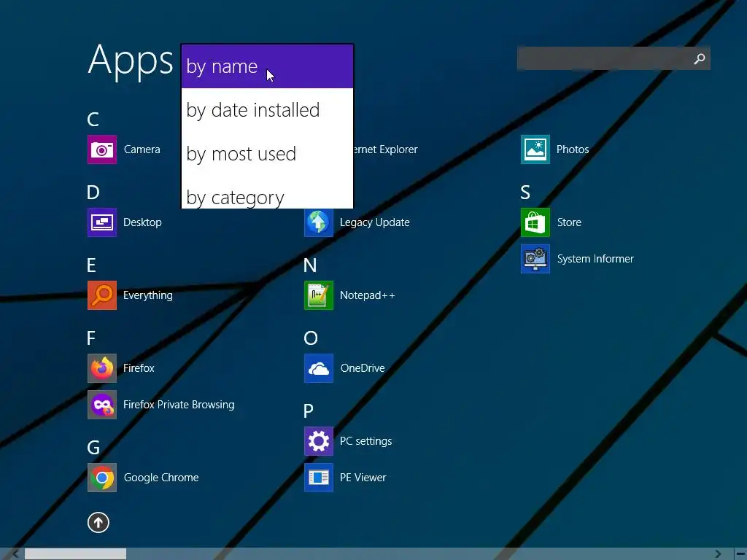Launch the Desktop tile icon
The height and width of the screenshot is (560, 747).
tap(102, 222)
